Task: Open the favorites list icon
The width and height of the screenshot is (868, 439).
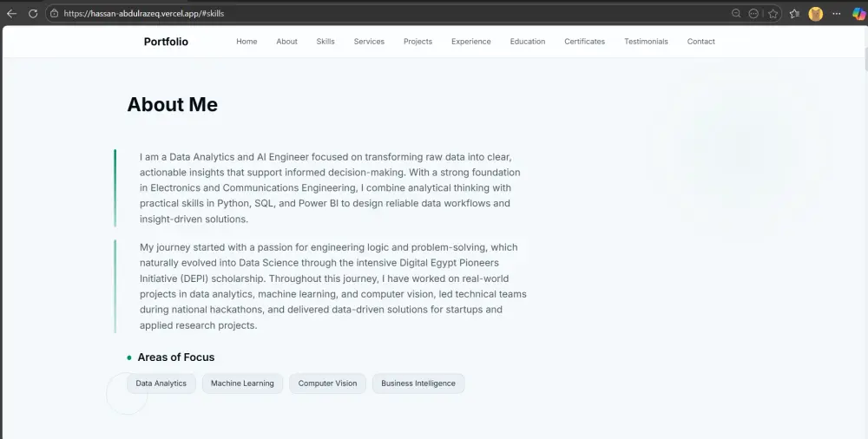Action: coord(794,14)
